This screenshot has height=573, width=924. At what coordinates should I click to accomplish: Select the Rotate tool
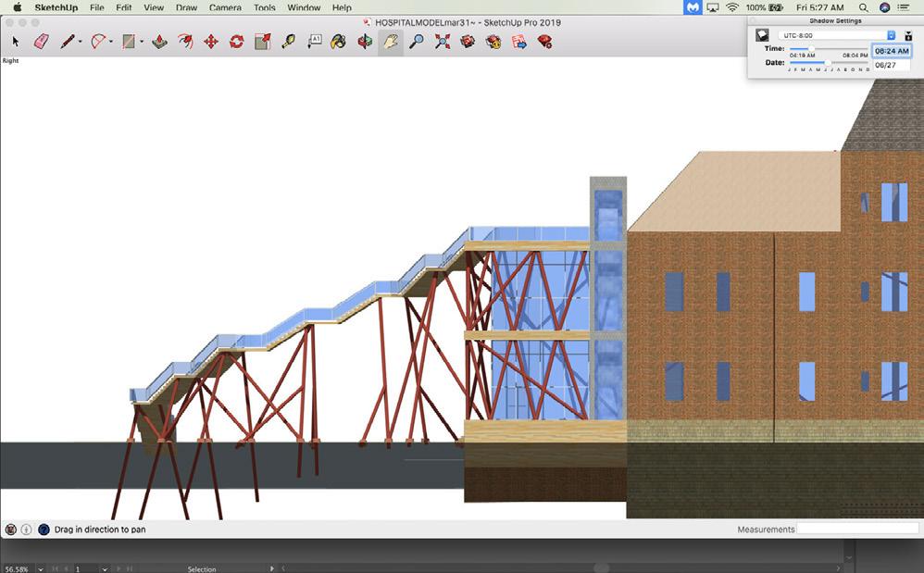pos(236,42)
